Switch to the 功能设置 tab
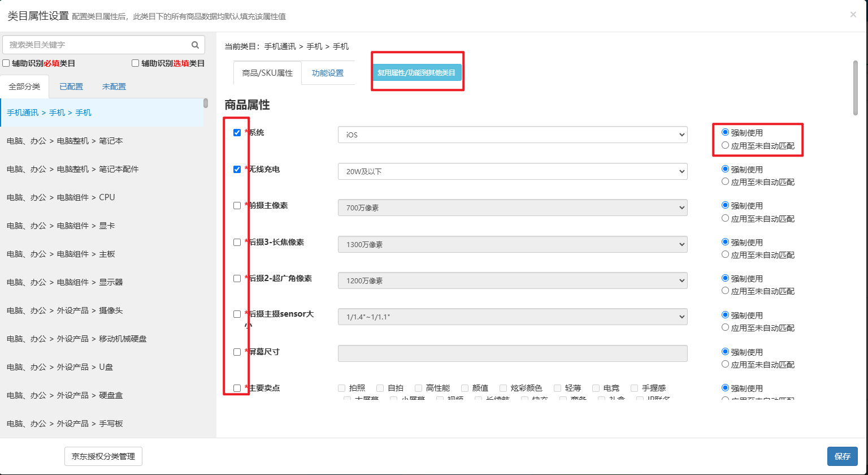Image resolution: width=868 pixels, height=475 pixels. coord(328,73)
